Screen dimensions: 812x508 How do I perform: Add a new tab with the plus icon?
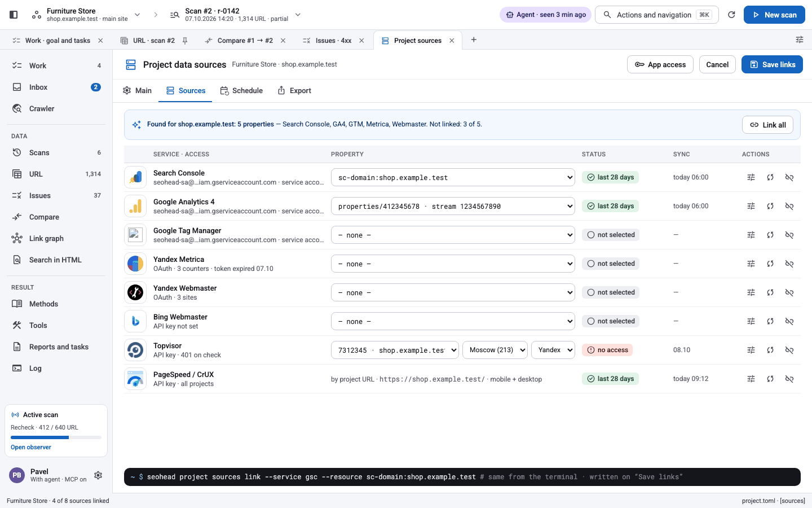(x=474, y=40)
